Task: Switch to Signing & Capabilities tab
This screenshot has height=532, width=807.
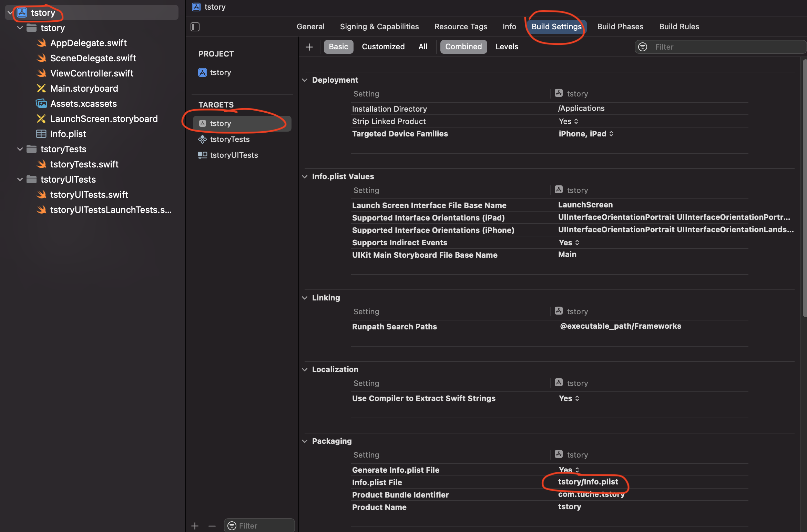Action: click(x=379, y=27)
